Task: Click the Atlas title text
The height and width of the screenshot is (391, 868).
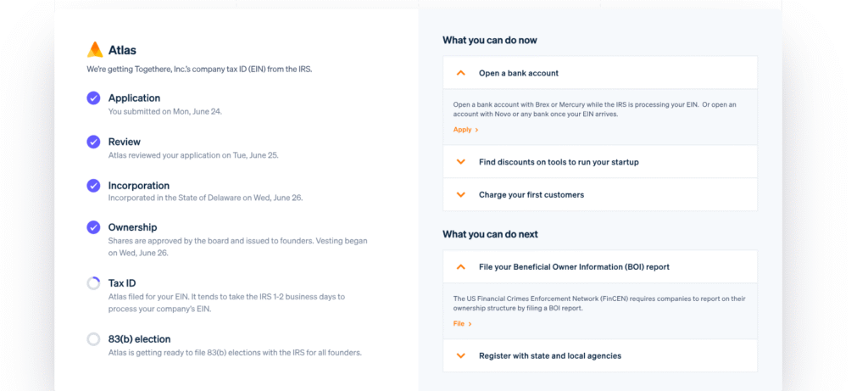Action: click(x=122, y=50)
